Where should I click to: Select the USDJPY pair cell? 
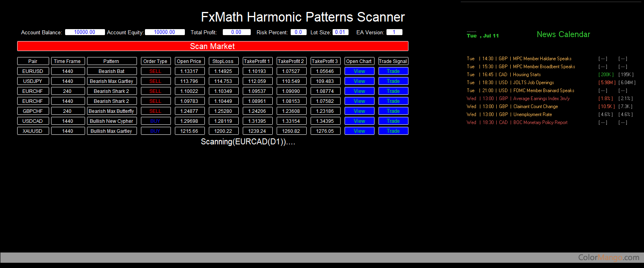(x=33, y=81)
